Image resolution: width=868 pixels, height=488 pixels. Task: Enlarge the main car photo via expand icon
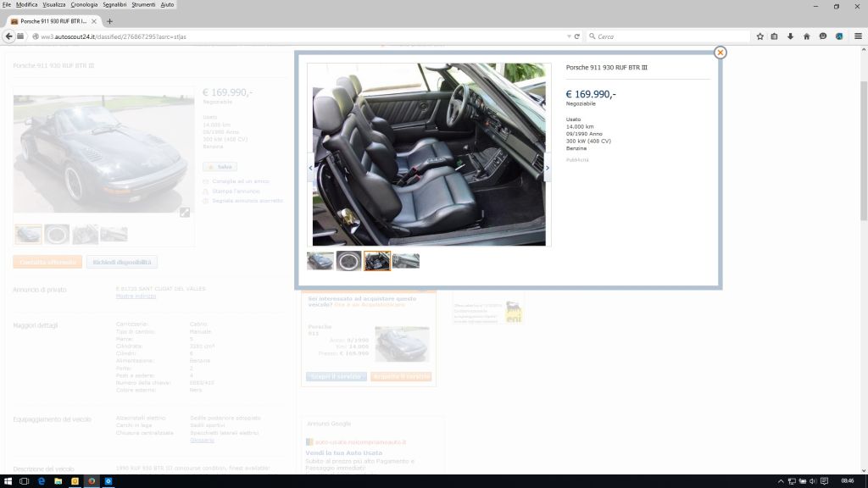click(184, 212)
